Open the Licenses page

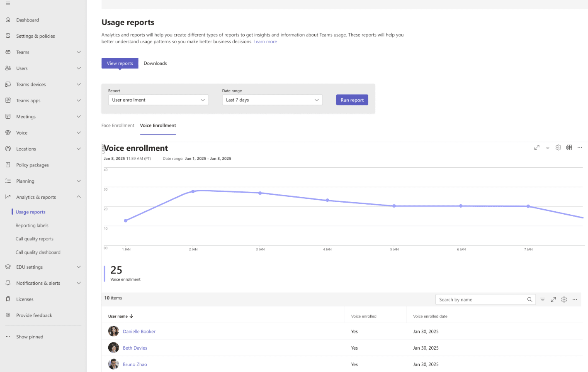point(25,299)
